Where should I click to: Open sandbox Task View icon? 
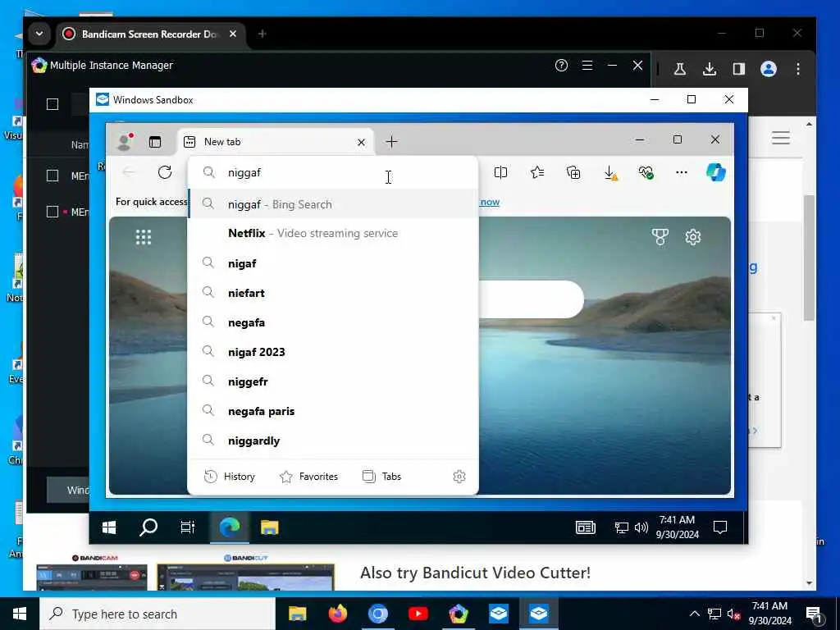click(x=188, y=527)
